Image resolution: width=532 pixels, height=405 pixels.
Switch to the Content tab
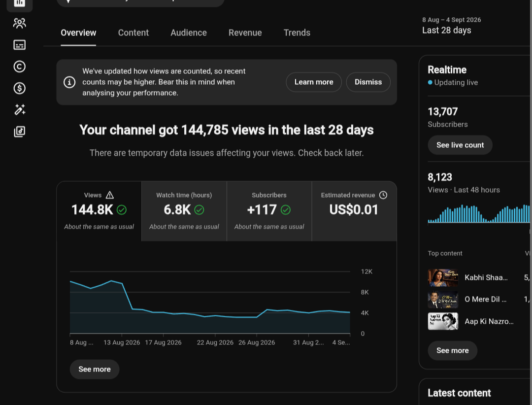pos(133,33)
